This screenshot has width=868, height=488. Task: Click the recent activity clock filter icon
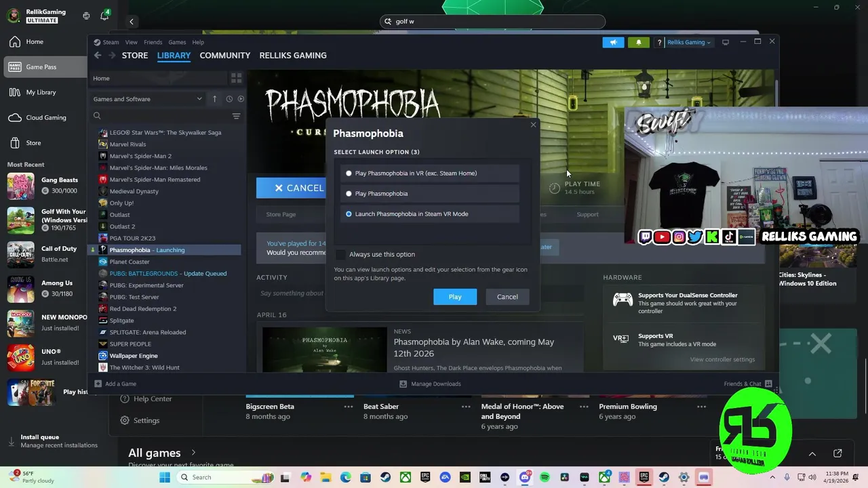[229, 99]
